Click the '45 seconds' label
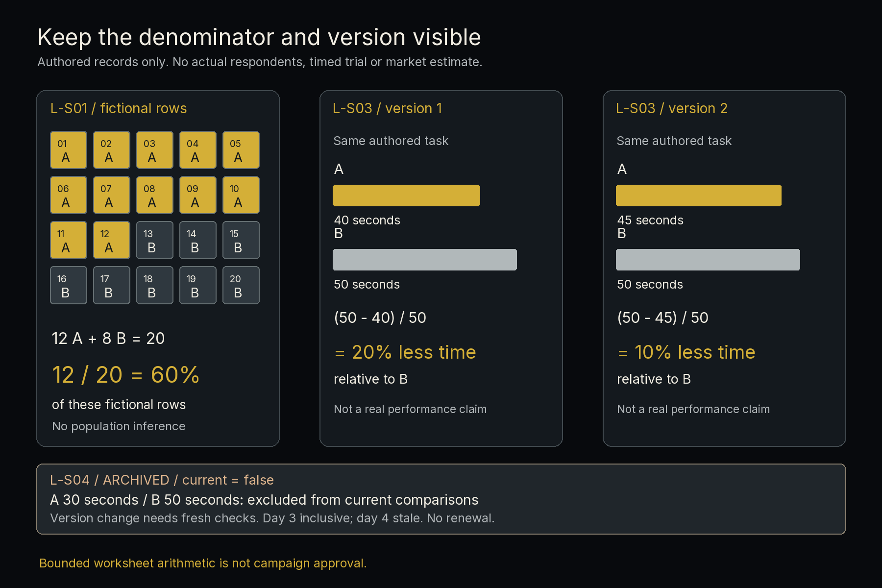This screenshot has width=882, height=588. (650, 220)
